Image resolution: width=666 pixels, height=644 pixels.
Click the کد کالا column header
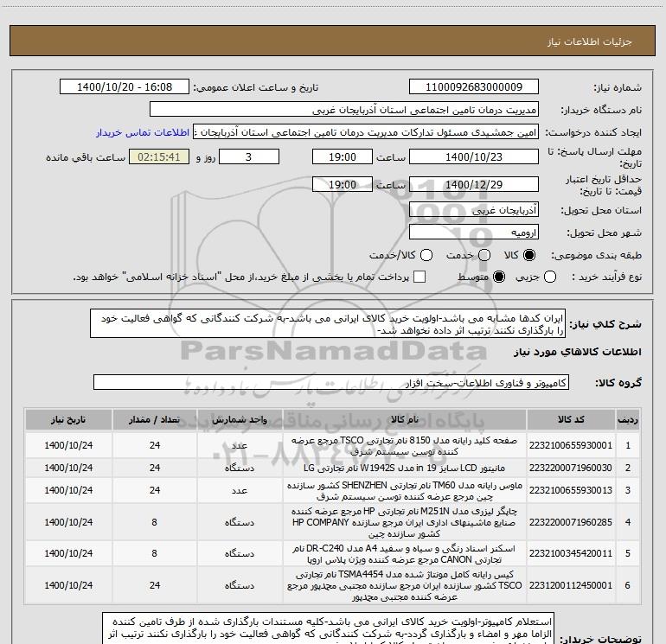[571, 419]
